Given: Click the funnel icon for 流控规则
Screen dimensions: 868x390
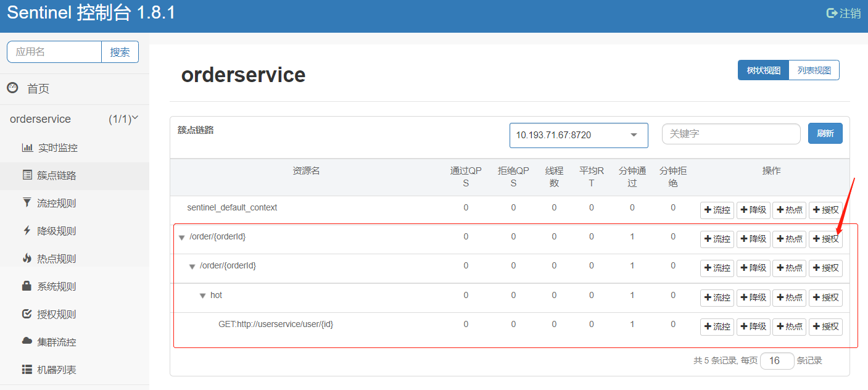Looking at the screenshot, I should click(x=27, y=202).
